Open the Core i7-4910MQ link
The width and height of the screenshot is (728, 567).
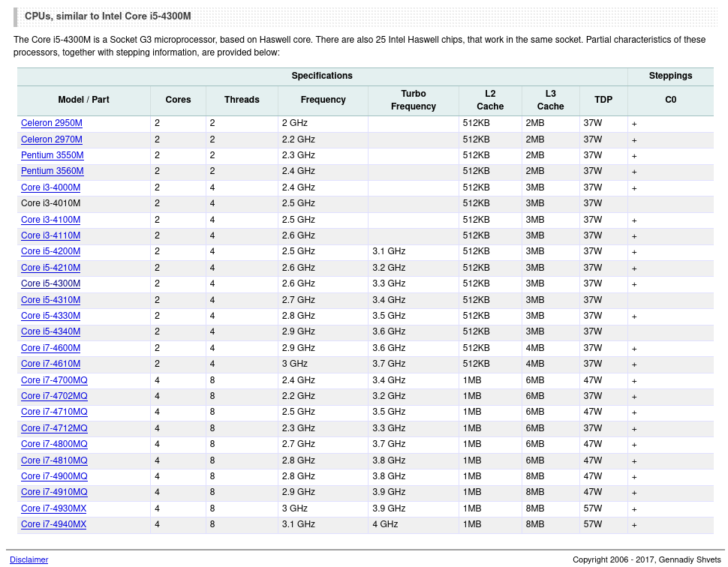54,492
